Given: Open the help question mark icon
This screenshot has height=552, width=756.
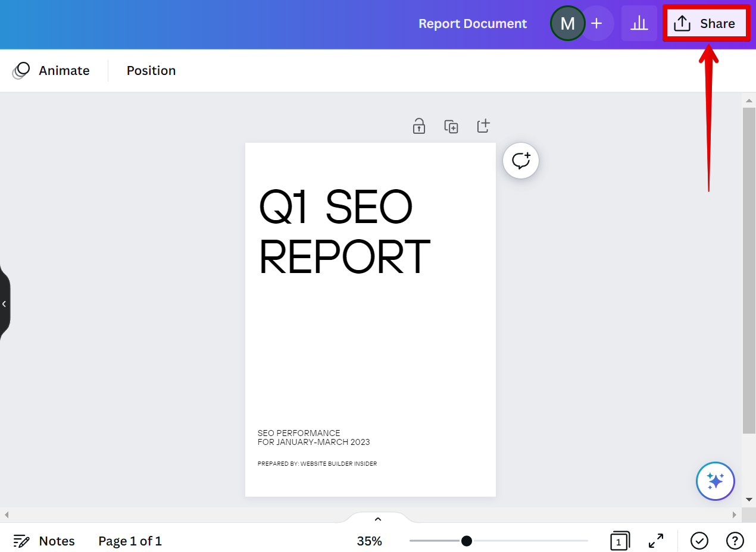Looking at the screenshot, I should coord(735,541).
